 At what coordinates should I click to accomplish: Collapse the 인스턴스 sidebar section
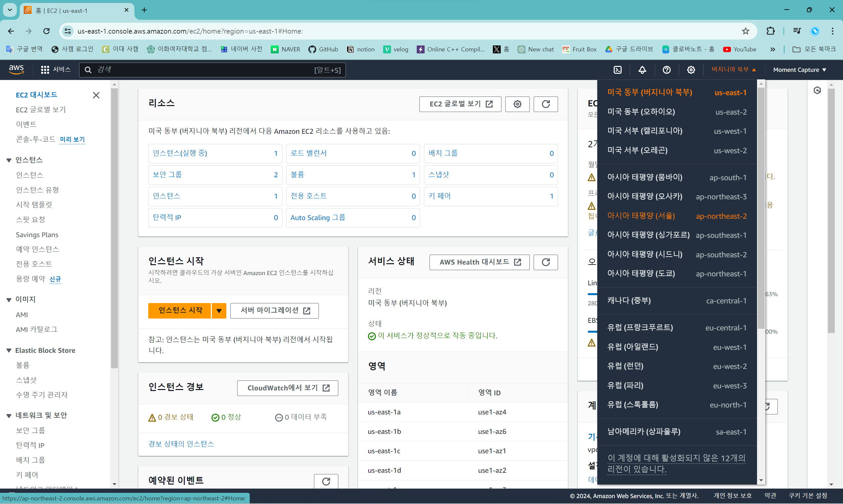coord(9,160)
